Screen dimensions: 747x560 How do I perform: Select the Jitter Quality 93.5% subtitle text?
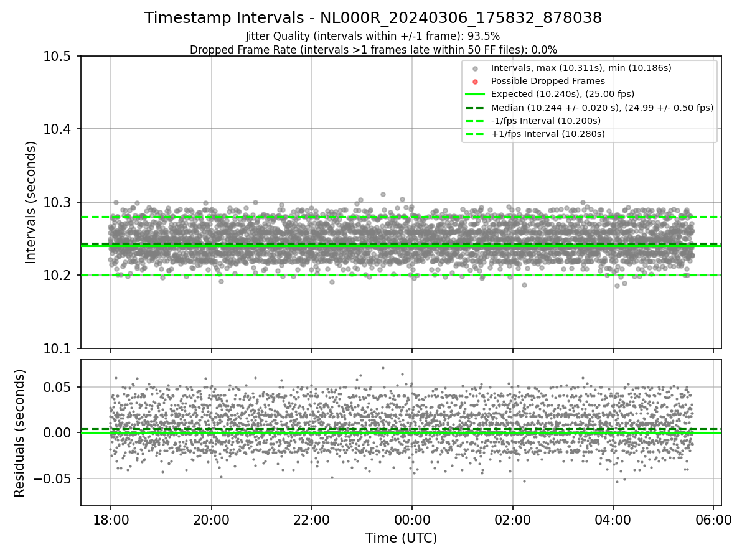(x=373, y=36)
